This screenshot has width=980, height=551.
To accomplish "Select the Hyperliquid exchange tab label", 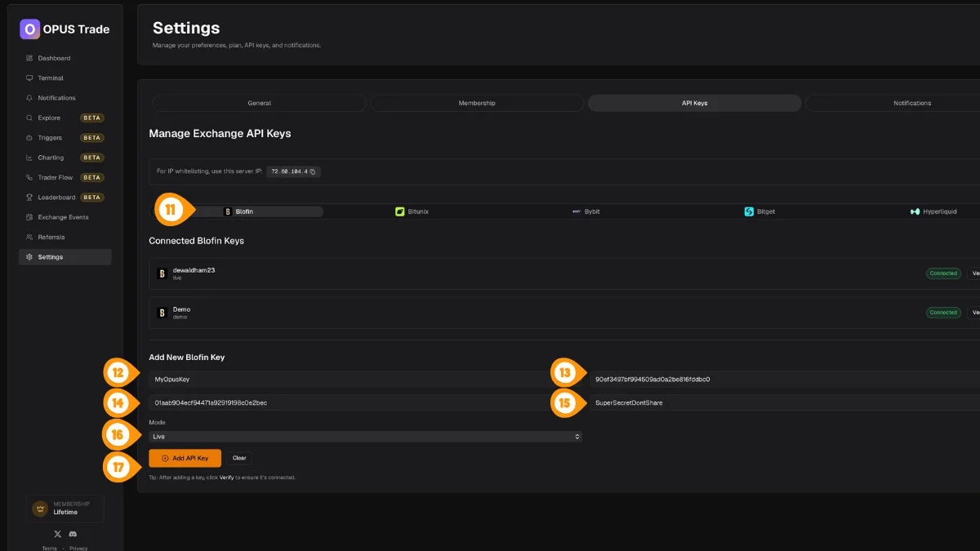I will click(940, 211).
